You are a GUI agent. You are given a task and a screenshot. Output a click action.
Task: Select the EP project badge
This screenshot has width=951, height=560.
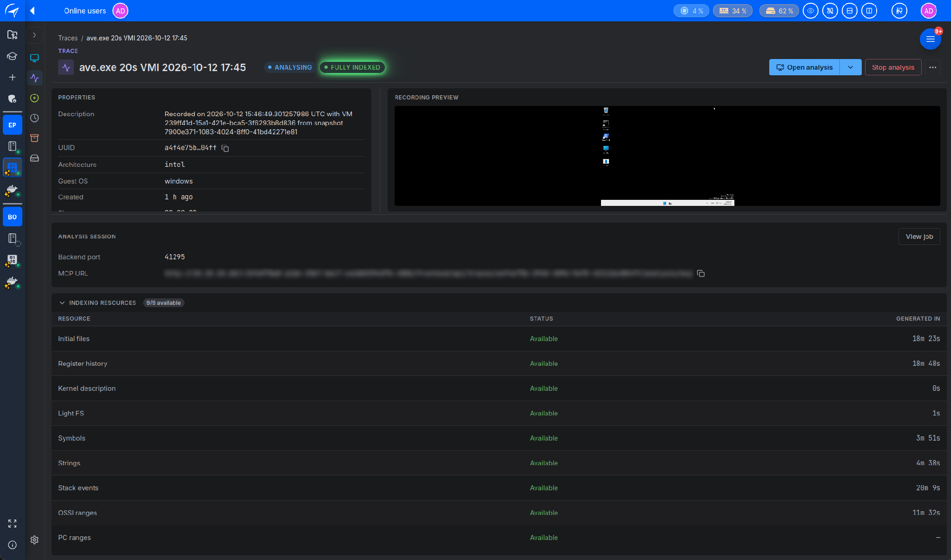point(12,125)
